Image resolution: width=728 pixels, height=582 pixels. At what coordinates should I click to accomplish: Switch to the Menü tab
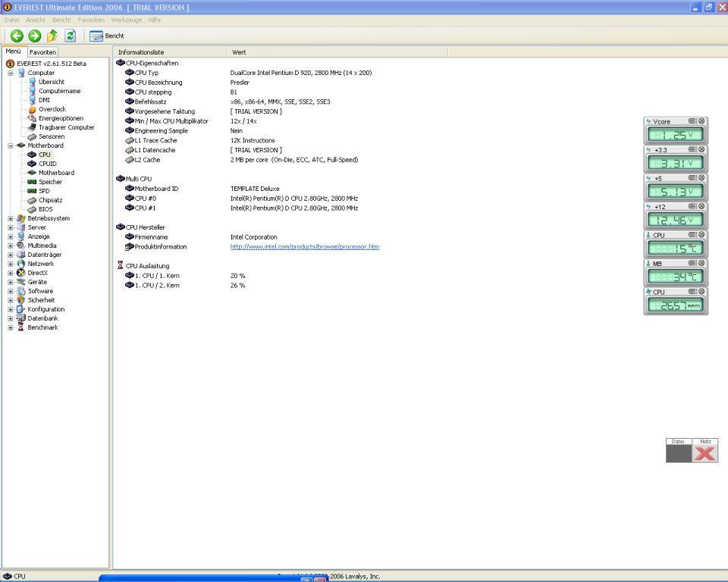[x=14, y=52]
